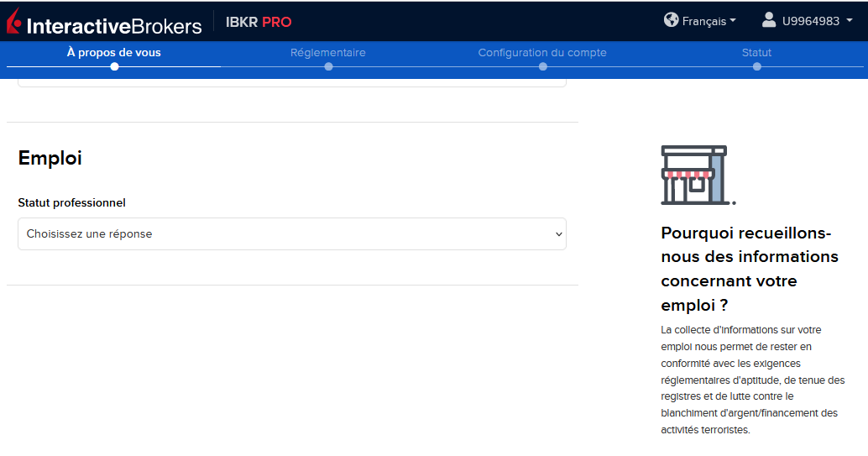Screen dimensions: 868x456
Task: Click the Emploi section heading
Action: [x=50, y=158]
